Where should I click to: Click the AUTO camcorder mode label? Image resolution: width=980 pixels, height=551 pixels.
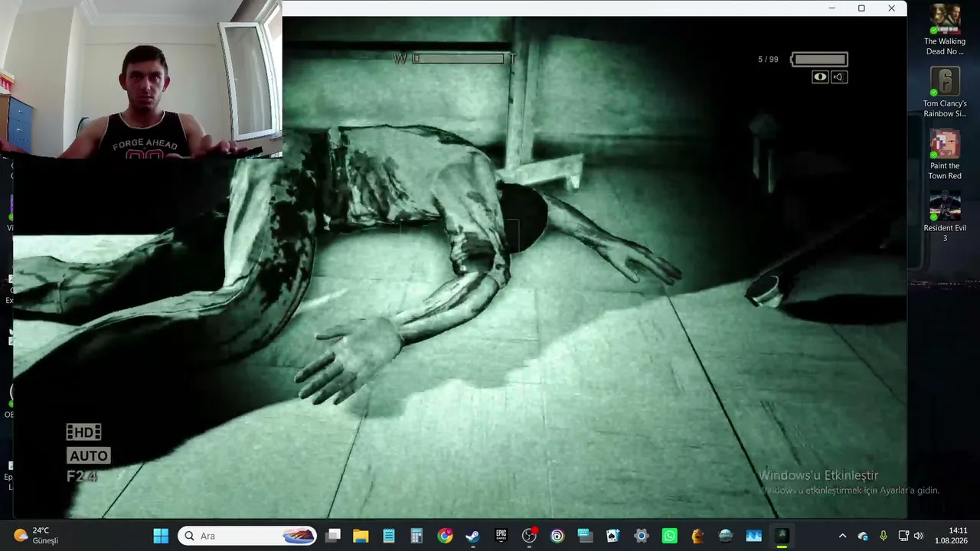click(89, 456)
